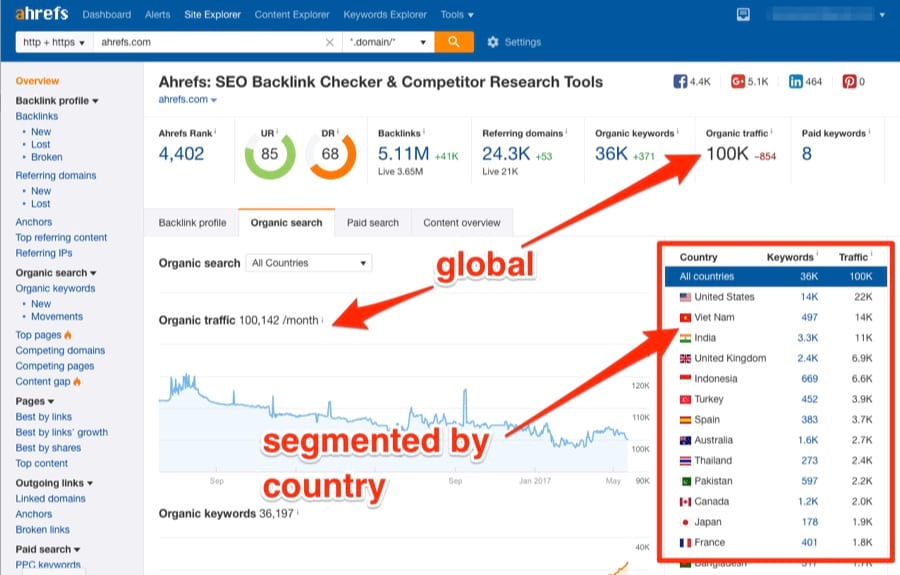Go to Dashboard in top navigation

coord(107,15)
